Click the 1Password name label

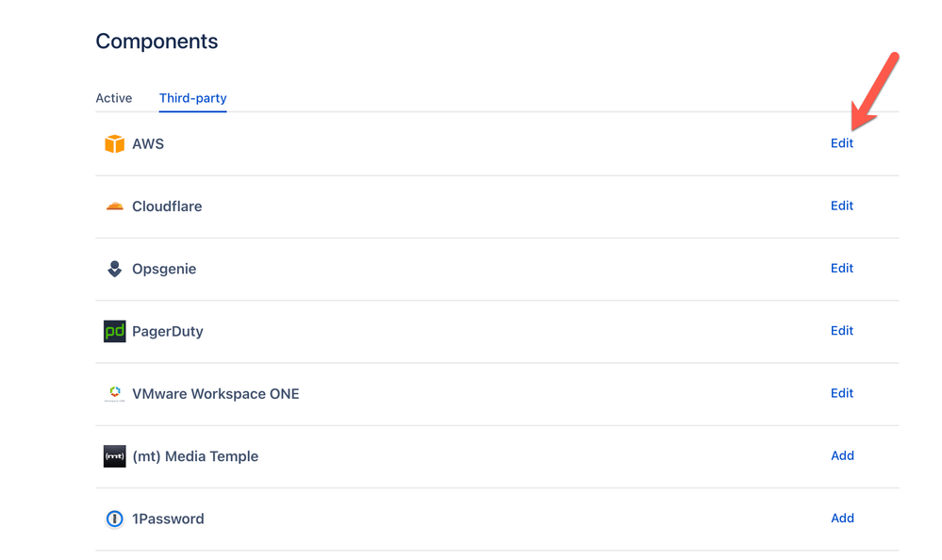coord(168,519)
